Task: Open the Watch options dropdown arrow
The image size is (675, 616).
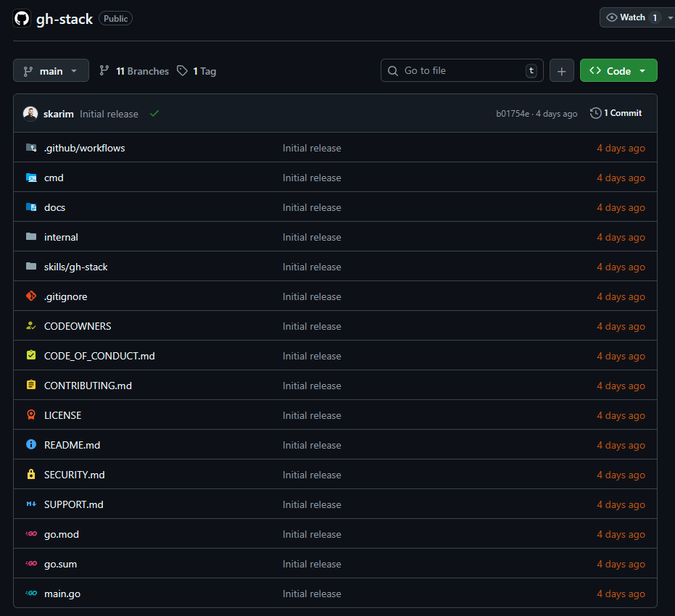Action: [670, 17]
